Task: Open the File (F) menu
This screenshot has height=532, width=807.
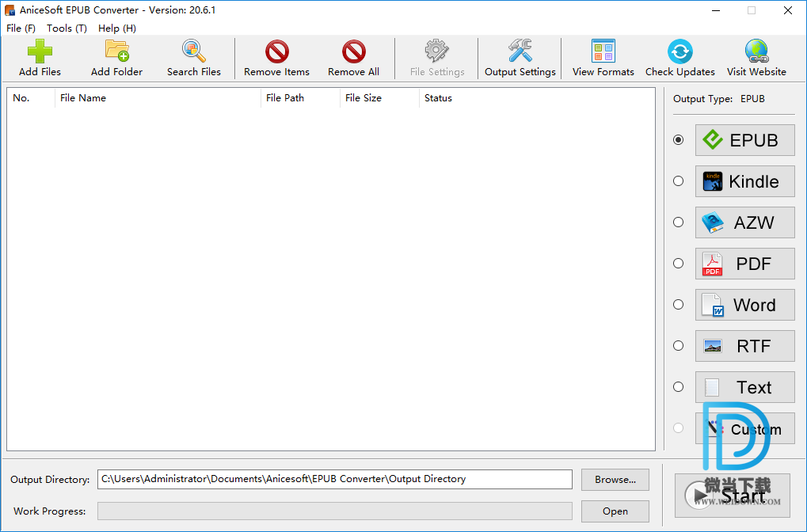Action: tap(21, 28)
